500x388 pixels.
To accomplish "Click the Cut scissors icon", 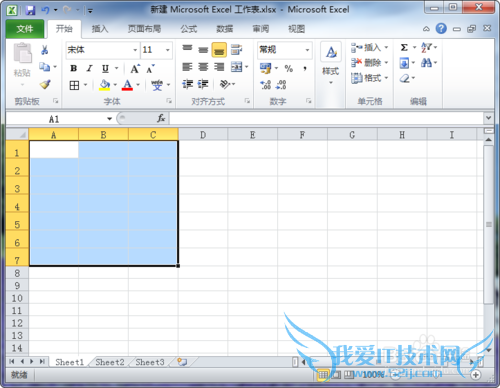I will pos(45,50).
